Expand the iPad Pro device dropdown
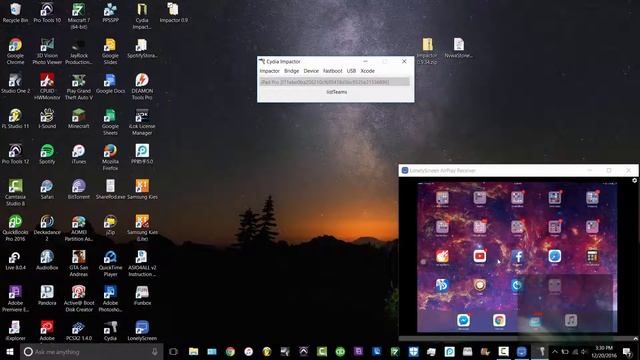The height and width of the screenshot is (360, 640). [335, 82]
